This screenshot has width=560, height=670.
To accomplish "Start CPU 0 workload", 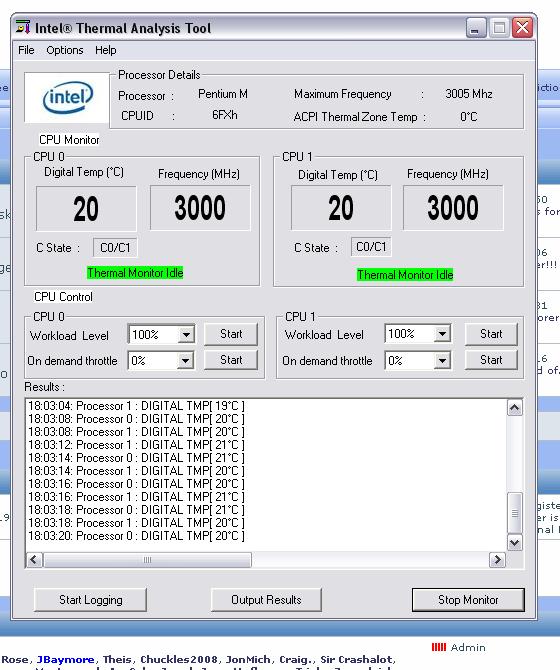I will point(231,334).
